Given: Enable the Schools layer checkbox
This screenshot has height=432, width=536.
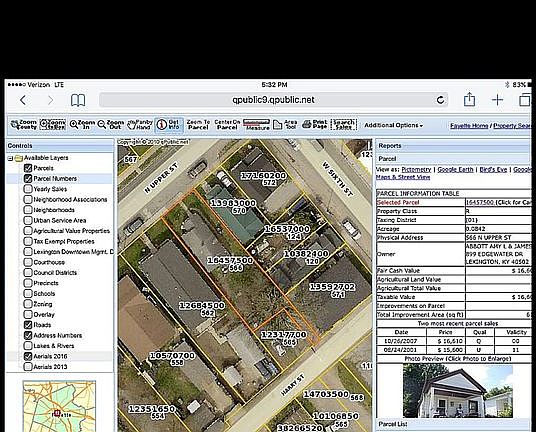Looking at the screenshot, I should (28, 294).
